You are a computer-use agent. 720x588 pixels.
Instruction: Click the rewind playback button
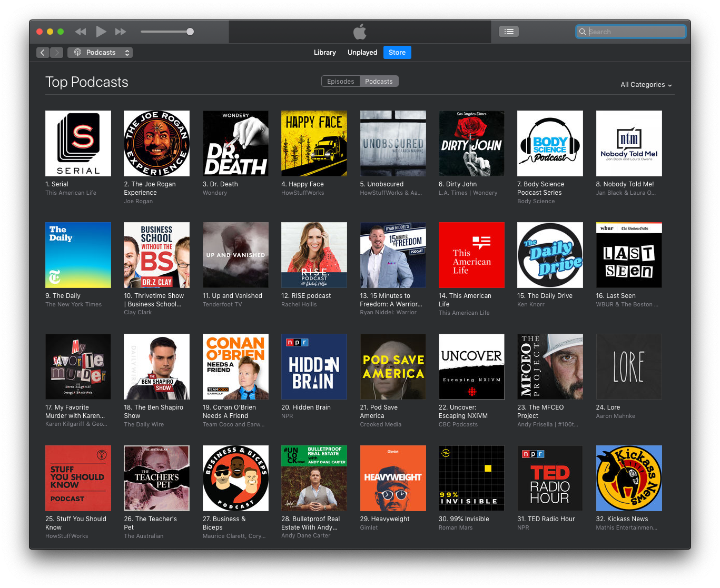[81, 32]
